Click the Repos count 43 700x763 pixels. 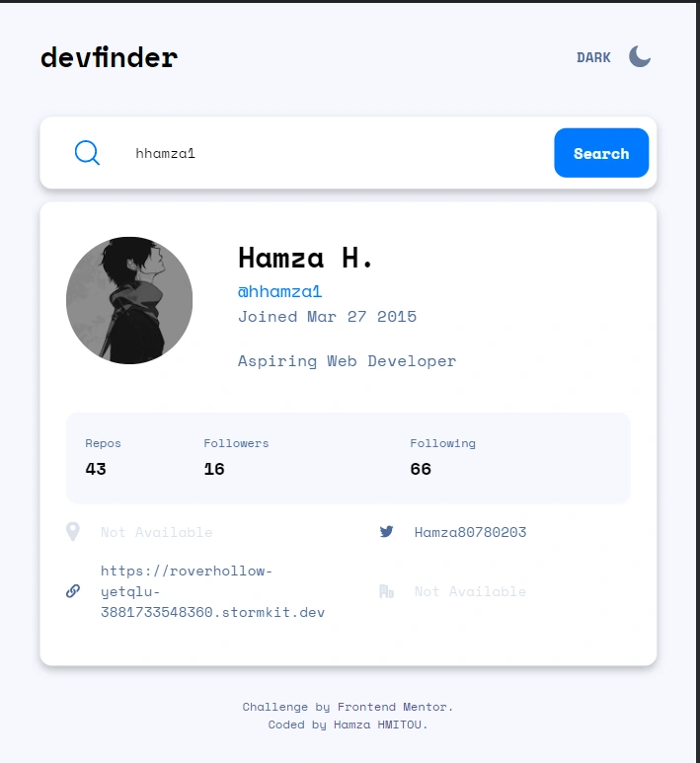coord(96,469)
